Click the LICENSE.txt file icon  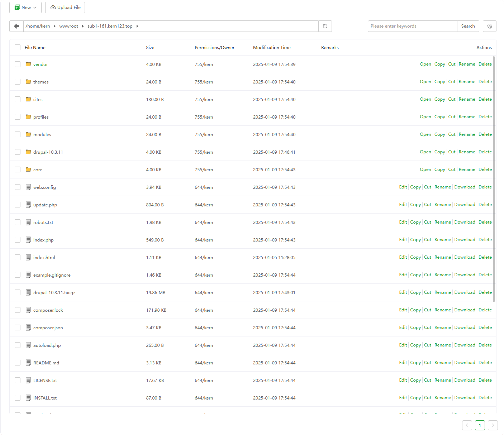[28, 380]
